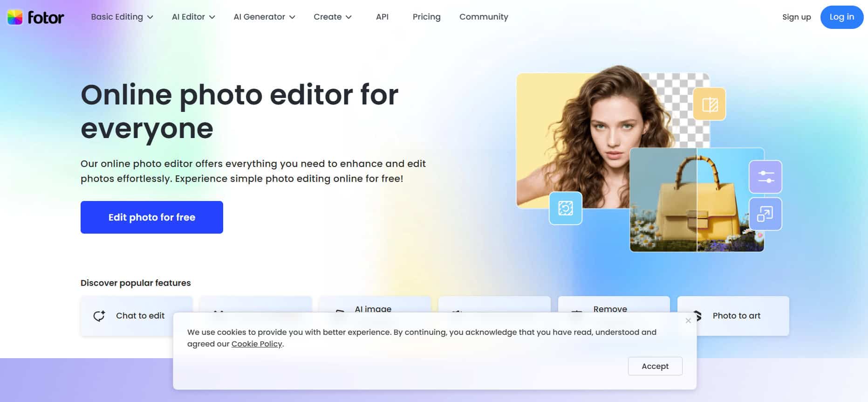The image size is (868, 402).
Task: Select API in the navigation bar
Action: click(x=382, y=17)
